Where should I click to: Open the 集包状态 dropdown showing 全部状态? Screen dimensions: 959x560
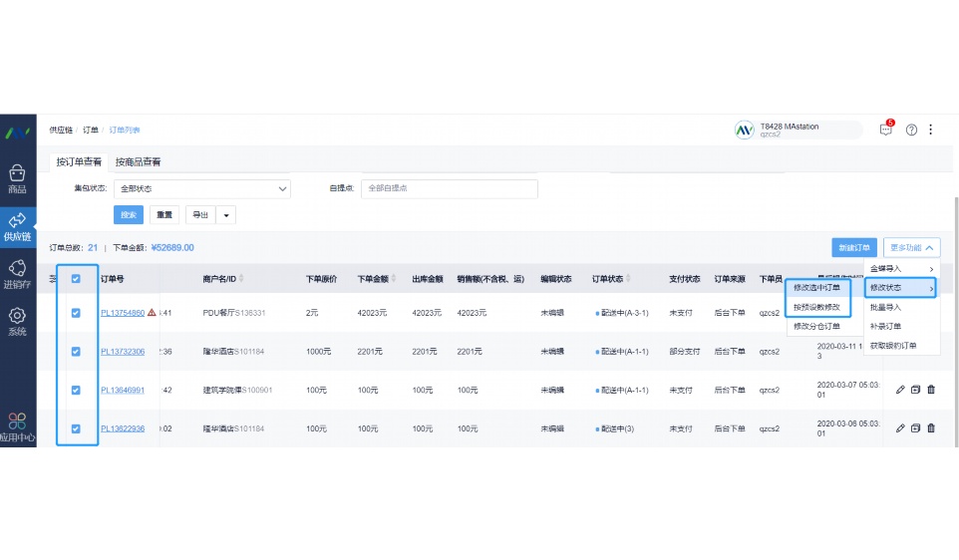point(202,188)
